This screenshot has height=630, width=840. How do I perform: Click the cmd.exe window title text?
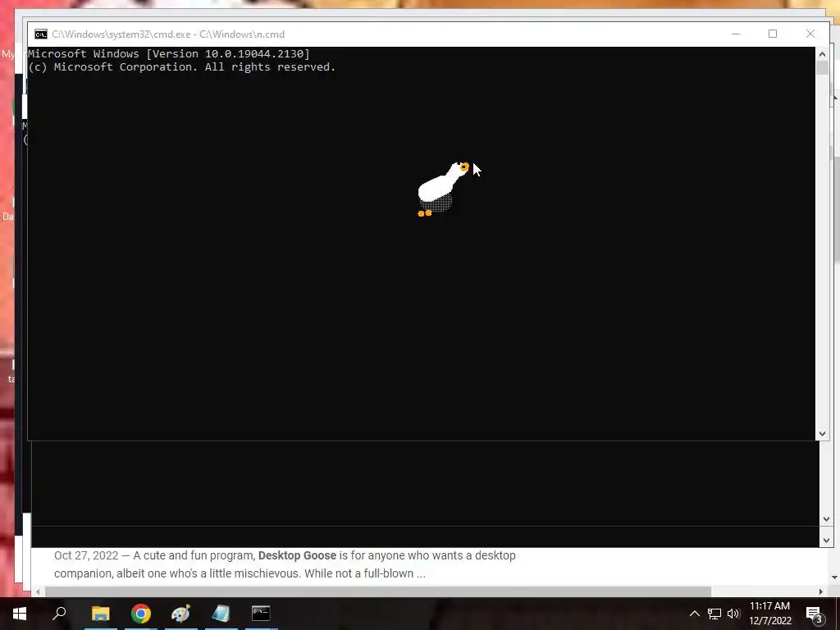(168, 34)
